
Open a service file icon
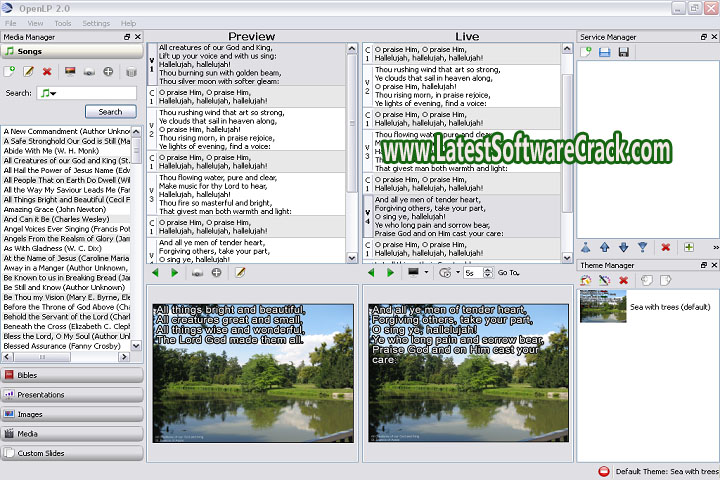pos(605,52)
